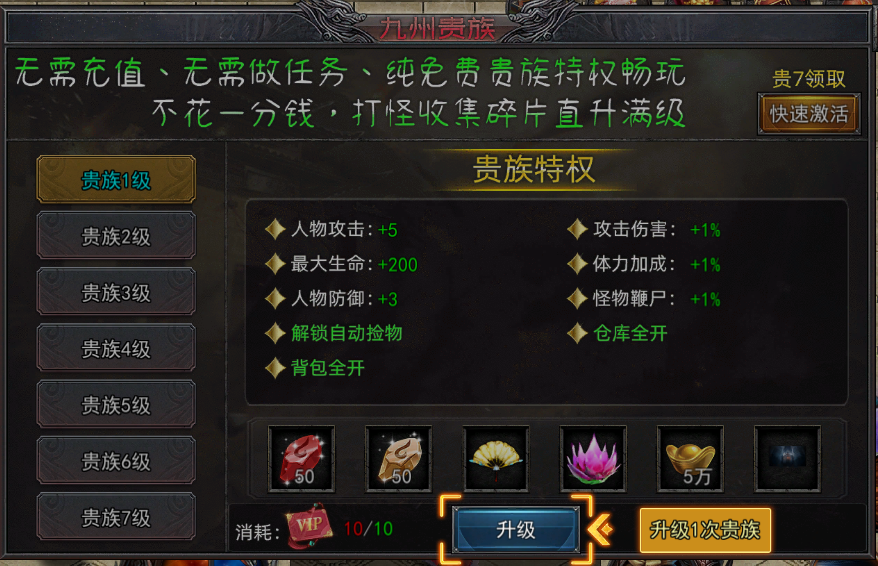Click the gold ingot 5万 reward
Image resolution: width=878 pixels, height=566 pixels.
[x=690, y=459]
